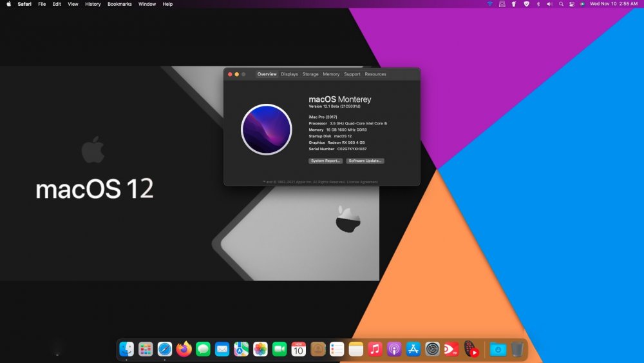The width and height of the screenshot is (644, 363).
Task: Open Calendar showing 10 in dock
Action: click(x=299, y=349)
